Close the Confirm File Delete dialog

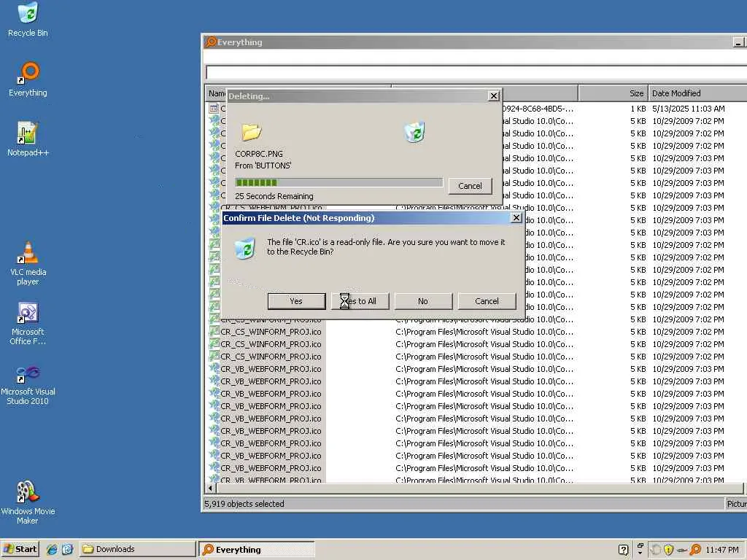pos(516,217)
